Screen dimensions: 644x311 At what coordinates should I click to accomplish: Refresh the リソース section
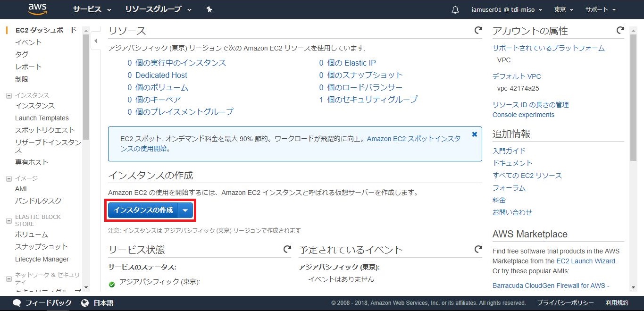478,31
